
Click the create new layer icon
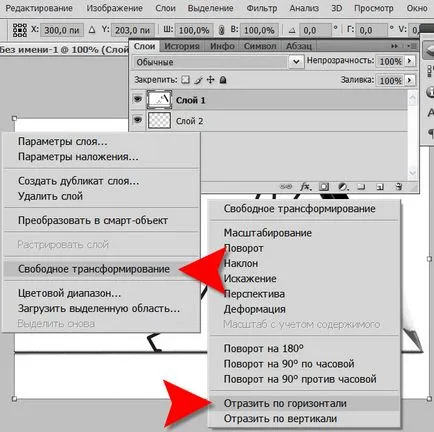pos(380,187)
